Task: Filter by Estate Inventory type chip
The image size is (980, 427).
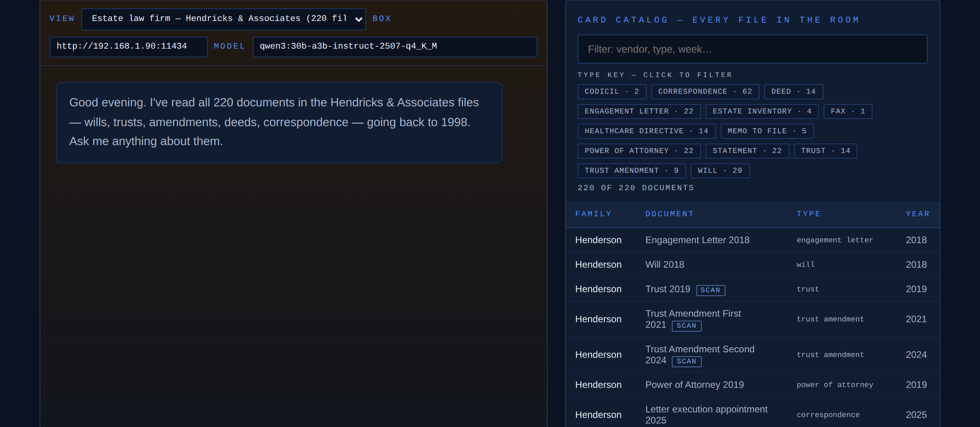Action: coord(762,111)
